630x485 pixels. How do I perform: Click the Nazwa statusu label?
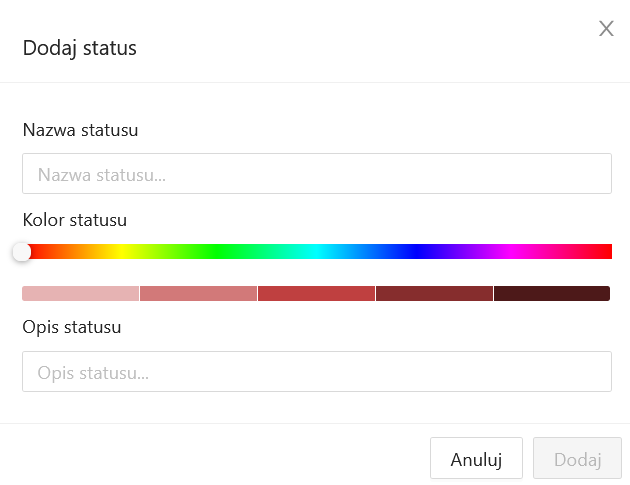click(80, 130)
